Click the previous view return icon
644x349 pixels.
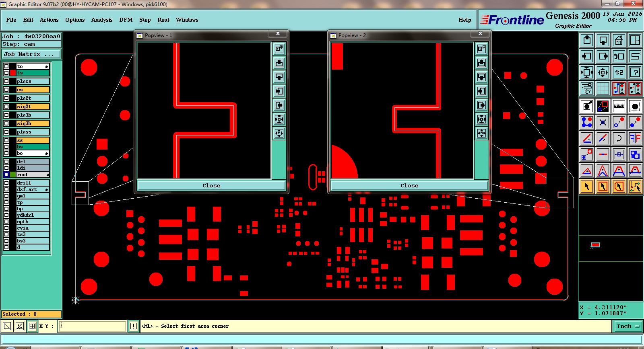[619, 56]
